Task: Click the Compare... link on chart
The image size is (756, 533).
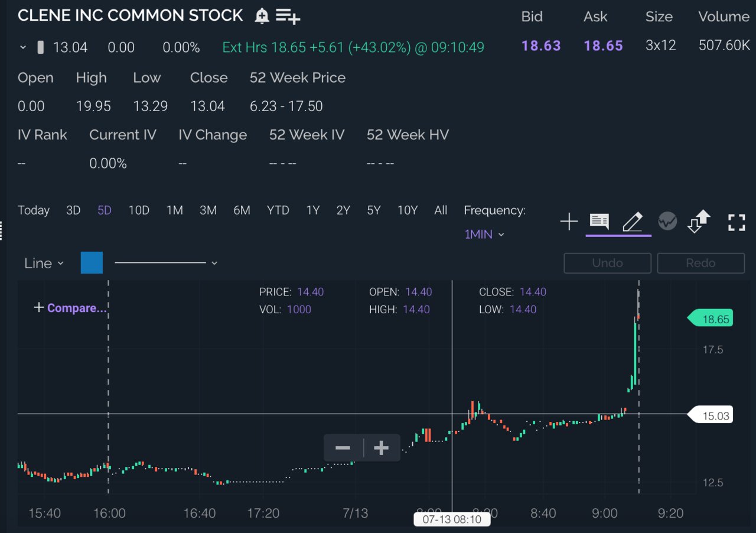Action: [70, 308]
